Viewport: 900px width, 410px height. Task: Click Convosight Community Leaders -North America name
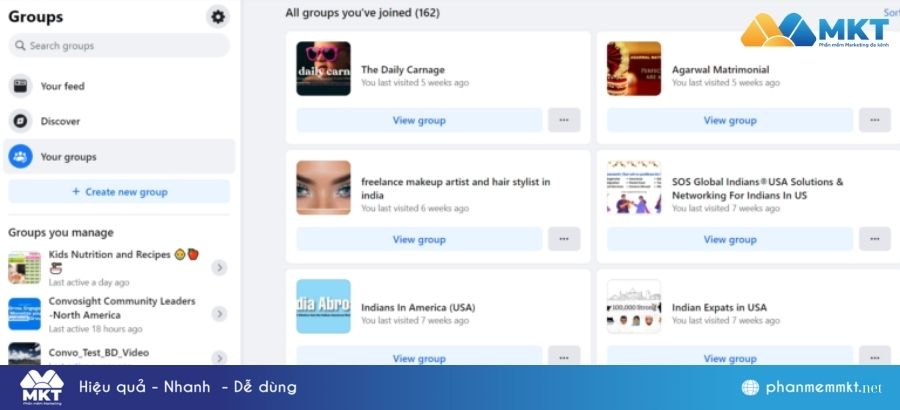pos(122,308)
